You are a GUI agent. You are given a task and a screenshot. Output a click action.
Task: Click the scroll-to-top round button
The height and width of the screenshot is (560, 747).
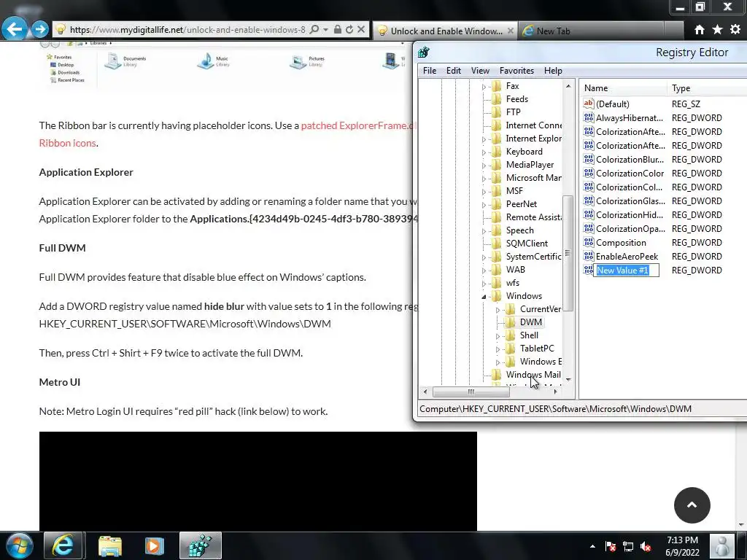point(692,505)
